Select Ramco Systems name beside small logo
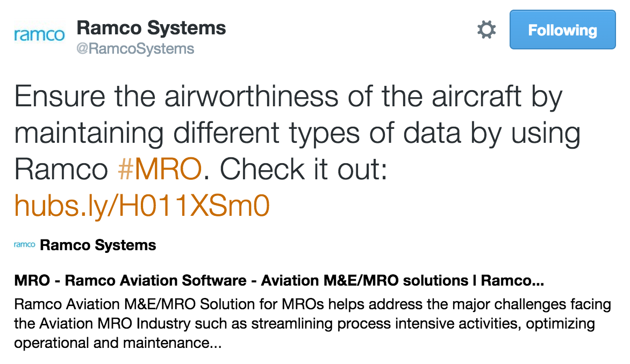630x364 pixels. [98, 245]
